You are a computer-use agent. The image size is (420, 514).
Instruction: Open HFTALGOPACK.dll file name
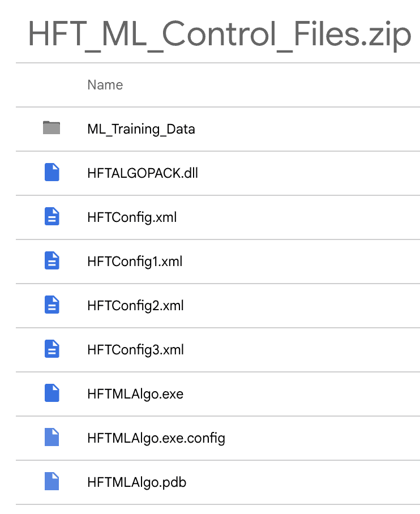click(142, 173)
